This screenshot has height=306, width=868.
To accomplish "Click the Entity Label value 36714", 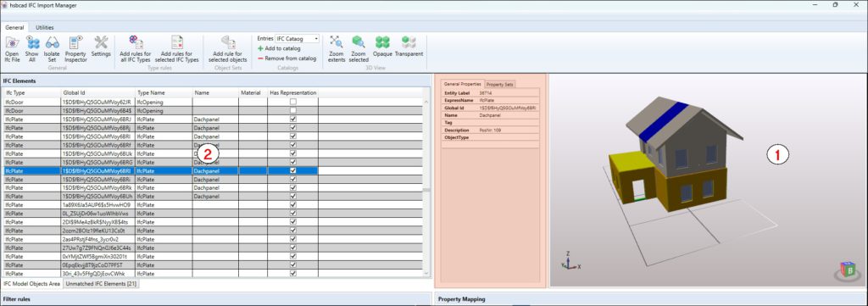I will pyautogui.click(x=486, y=93).
